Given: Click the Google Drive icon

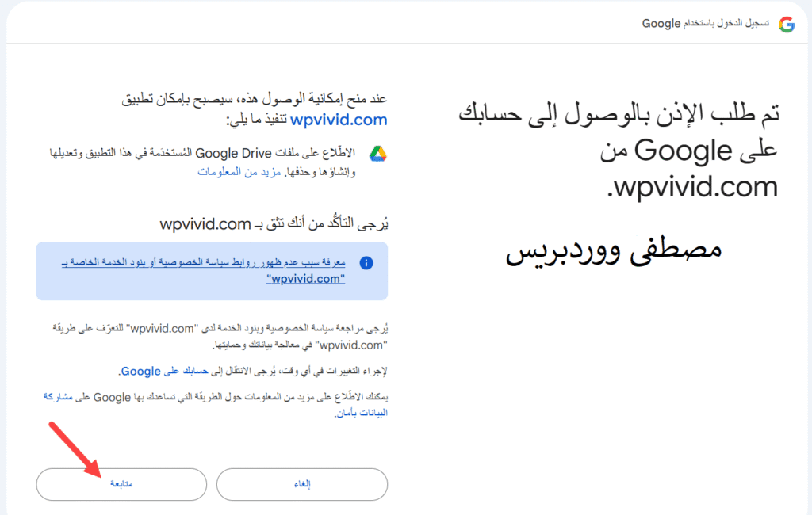Looking at the screenshot, I should (378, 154).
